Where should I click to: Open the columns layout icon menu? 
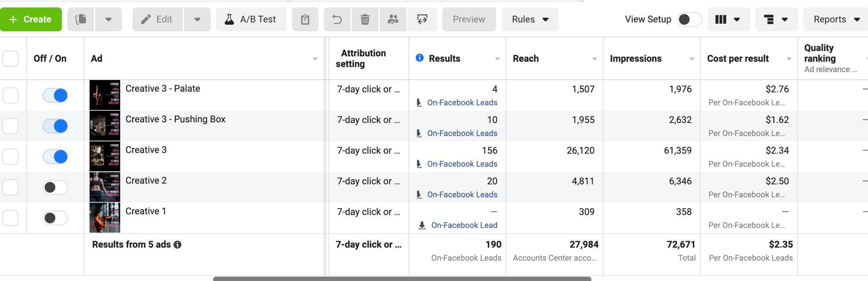pos(728,19)
